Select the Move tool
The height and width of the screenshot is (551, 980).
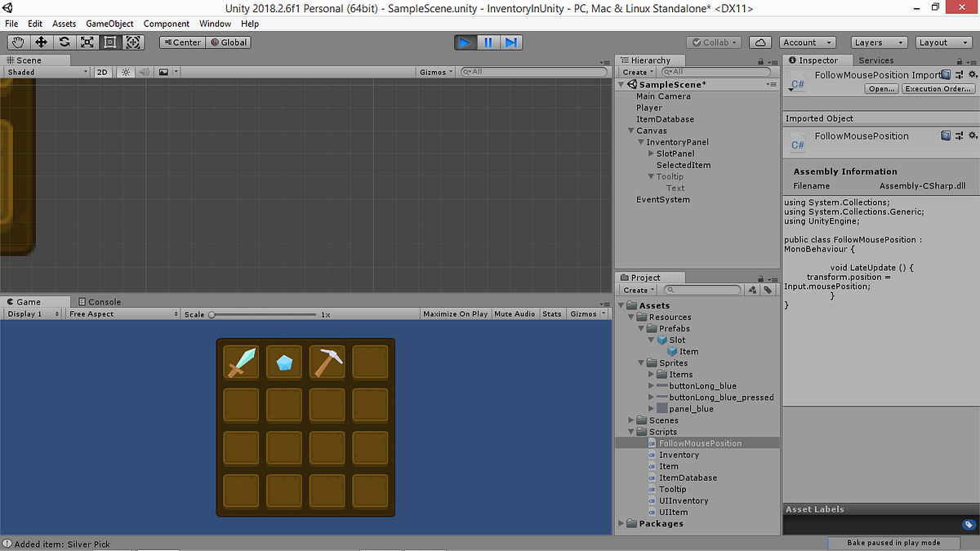click(41, 42)
